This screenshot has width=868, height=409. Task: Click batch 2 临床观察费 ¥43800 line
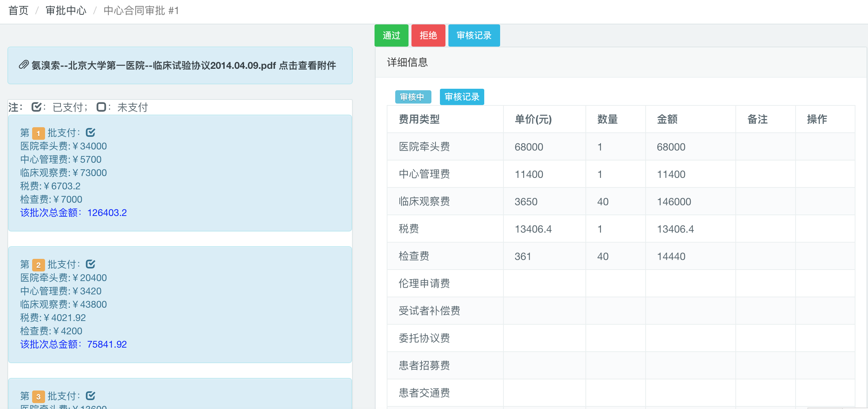pos(63,304)
